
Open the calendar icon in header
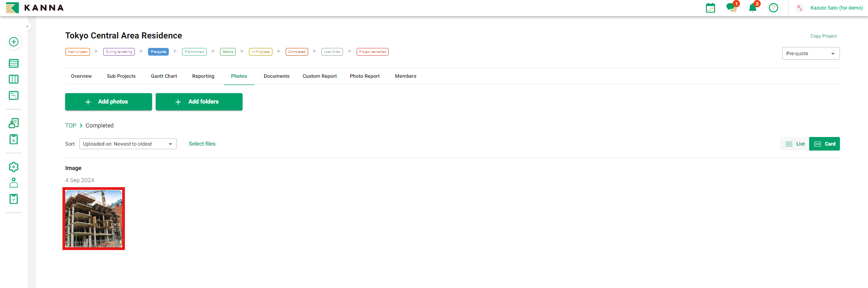[x=710, y=8]
